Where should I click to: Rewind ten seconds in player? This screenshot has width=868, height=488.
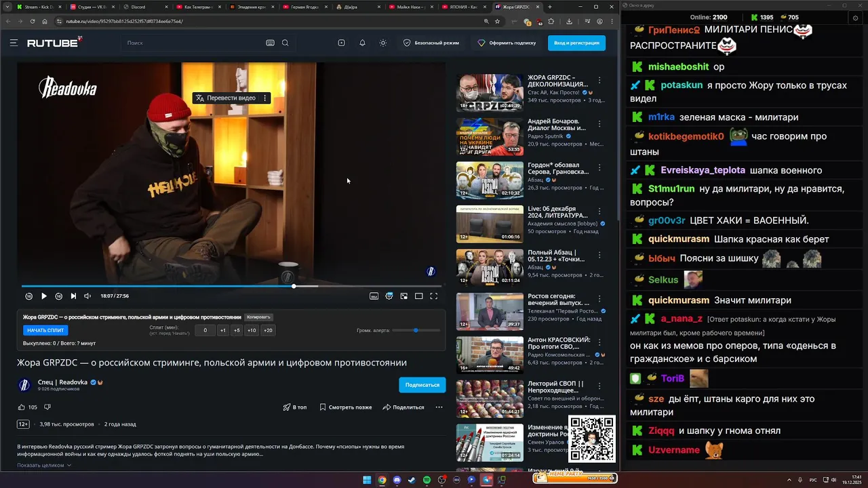coord(28,296)
